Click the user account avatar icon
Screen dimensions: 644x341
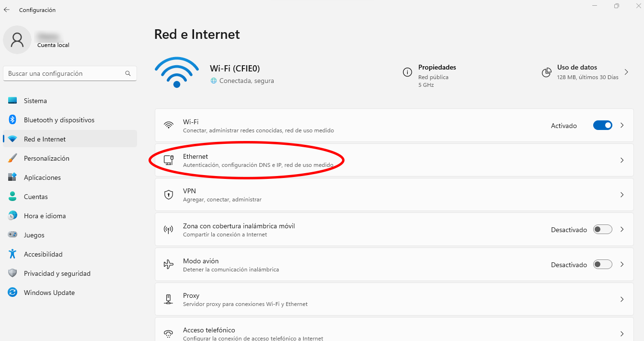pos(17,40)
